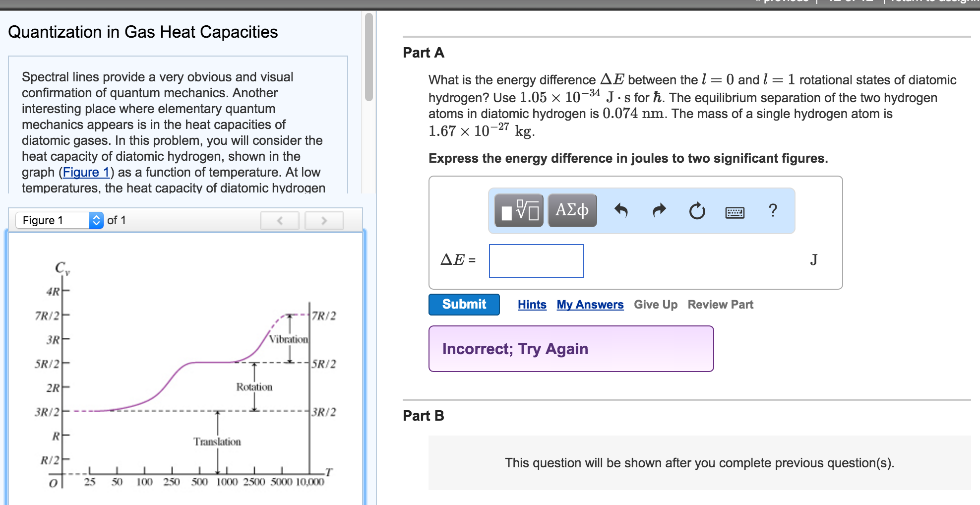View My Answers link
This screenshot has width=980, height=505.
[x=590, y=305]
